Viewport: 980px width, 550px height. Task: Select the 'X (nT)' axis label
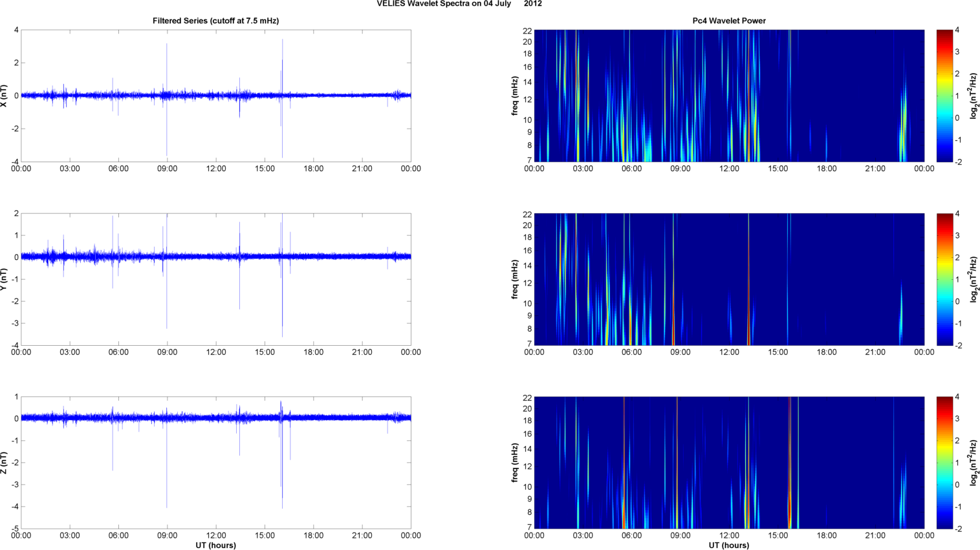[x=5, y=96]
